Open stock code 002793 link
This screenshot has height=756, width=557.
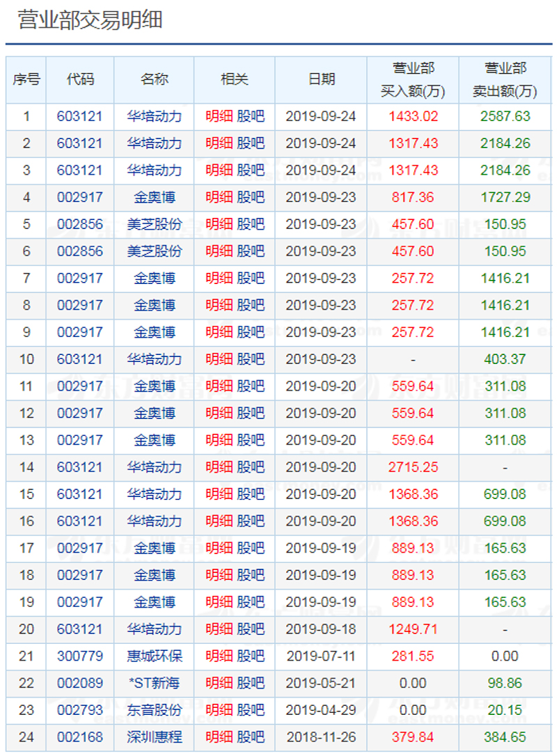[79, 710]
